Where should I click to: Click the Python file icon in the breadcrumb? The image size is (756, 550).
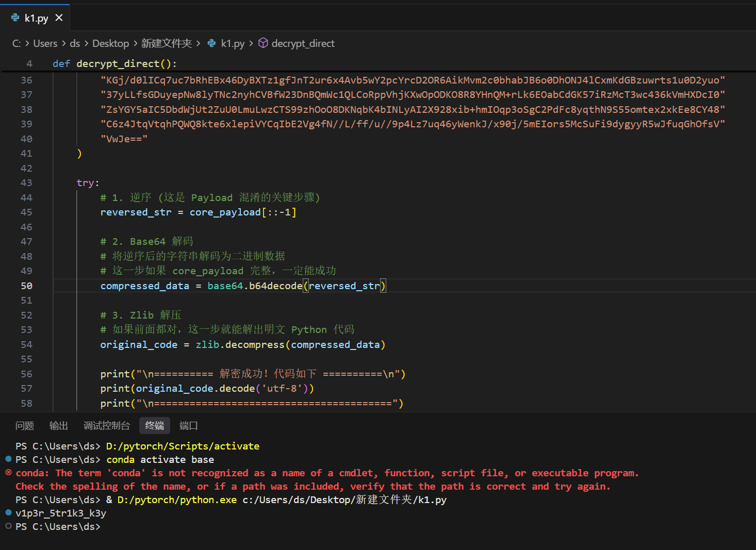tap(211, 43)
